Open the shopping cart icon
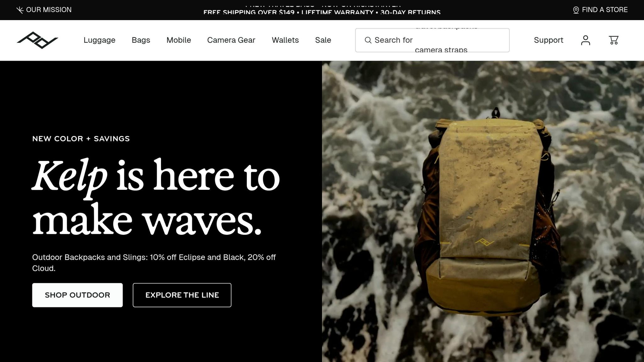The width and height of the screenshot is (644, 362). tap(613, 40)
